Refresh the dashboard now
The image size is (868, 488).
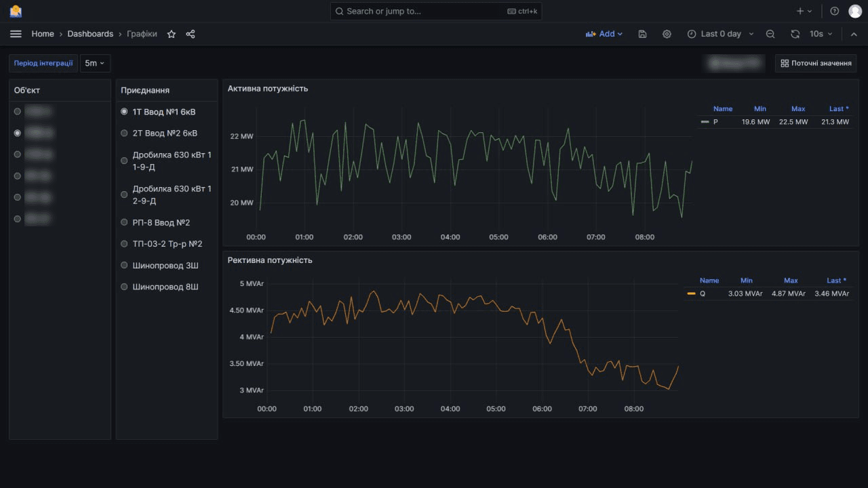coord(795,34)
